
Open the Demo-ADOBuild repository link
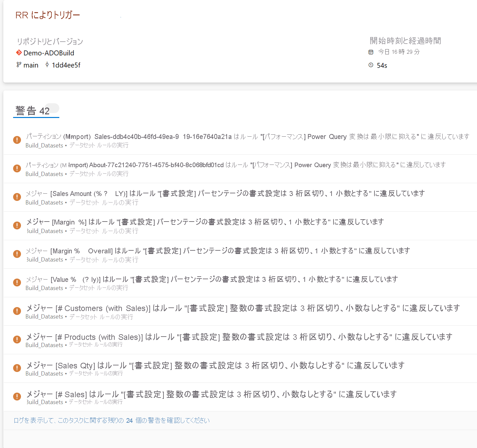click(48, 53)
